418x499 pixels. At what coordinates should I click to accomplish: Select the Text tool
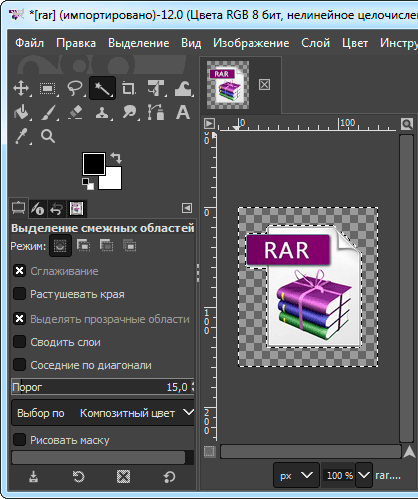coord(183,112)
